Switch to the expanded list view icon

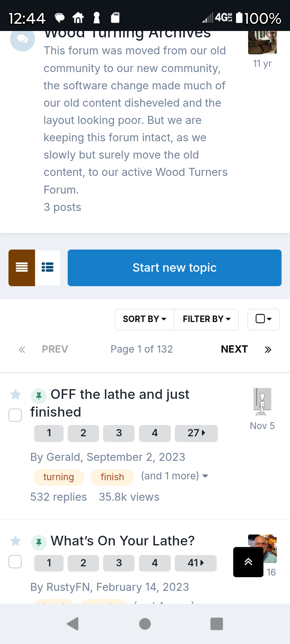(48, 268)
